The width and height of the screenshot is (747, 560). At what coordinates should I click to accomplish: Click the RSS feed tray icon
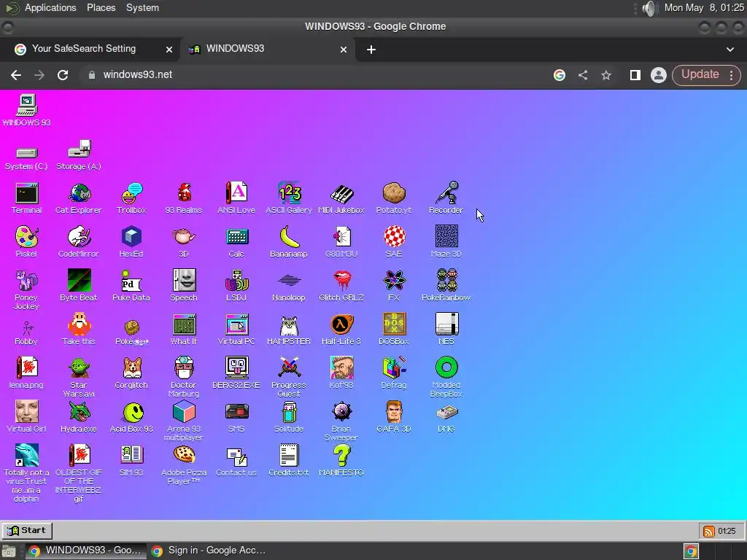pyautogui.click(x=709, y=531)
